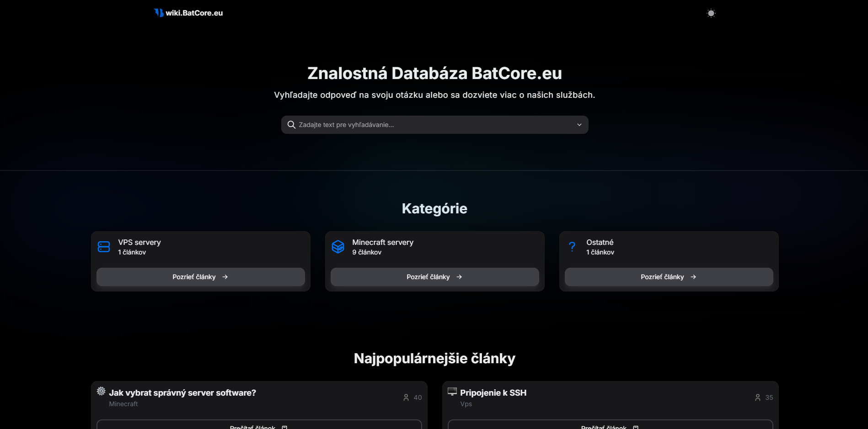Click the arrow icon in VPS servery button
868x429 pixels.
(x=225, y=277)
